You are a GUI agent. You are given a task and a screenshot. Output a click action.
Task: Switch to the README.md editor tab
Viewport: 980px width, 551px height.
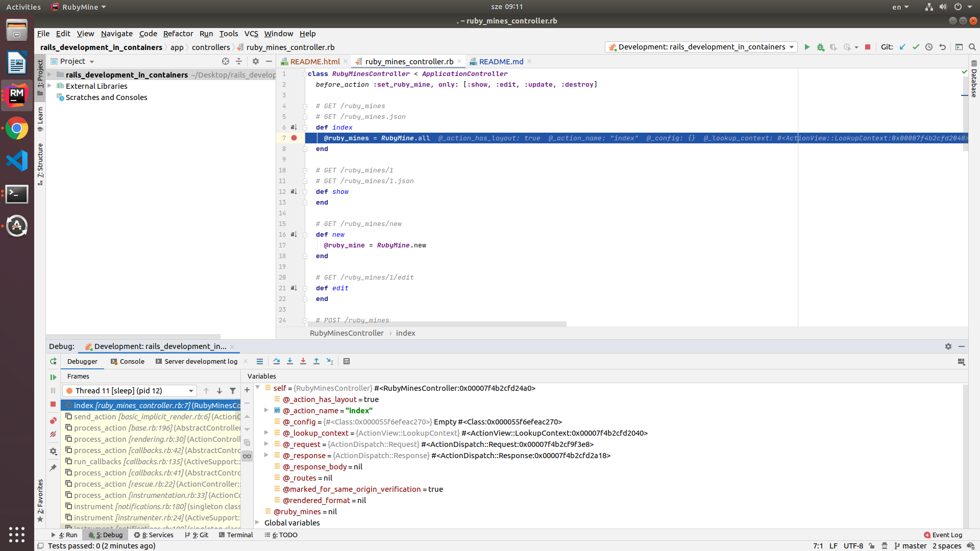click(501, 61)
